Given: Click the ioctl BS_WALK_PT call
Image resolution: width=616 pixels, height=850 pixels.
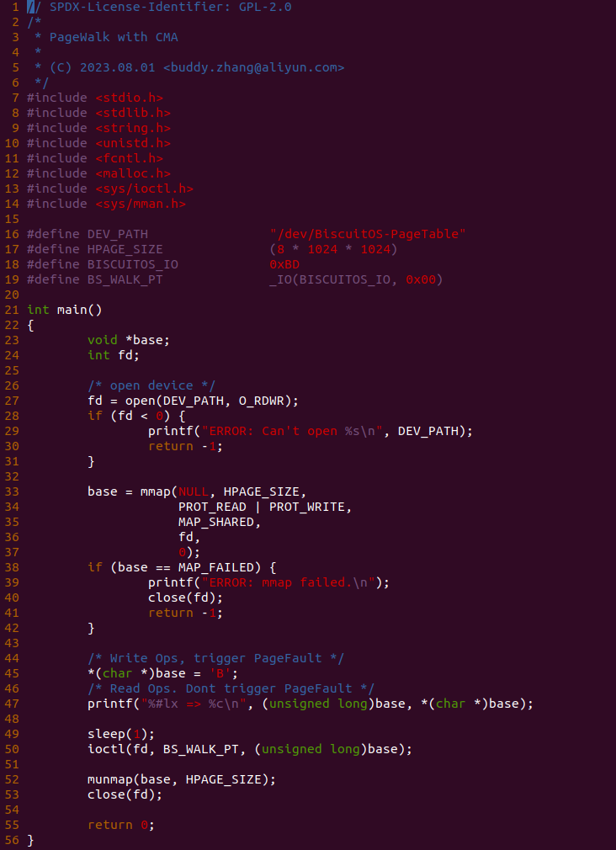Looking at the screenshot, I should (x=250, y=749).
